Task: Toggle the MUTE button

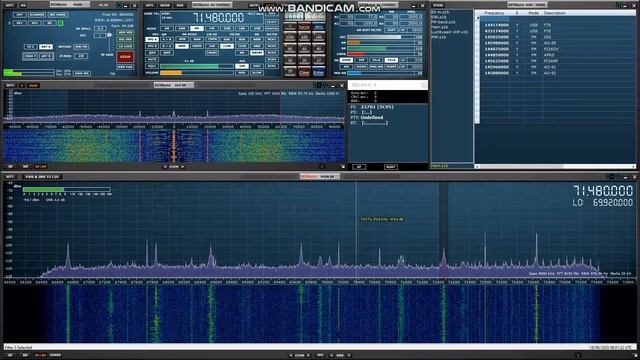Action: (152, 60)
